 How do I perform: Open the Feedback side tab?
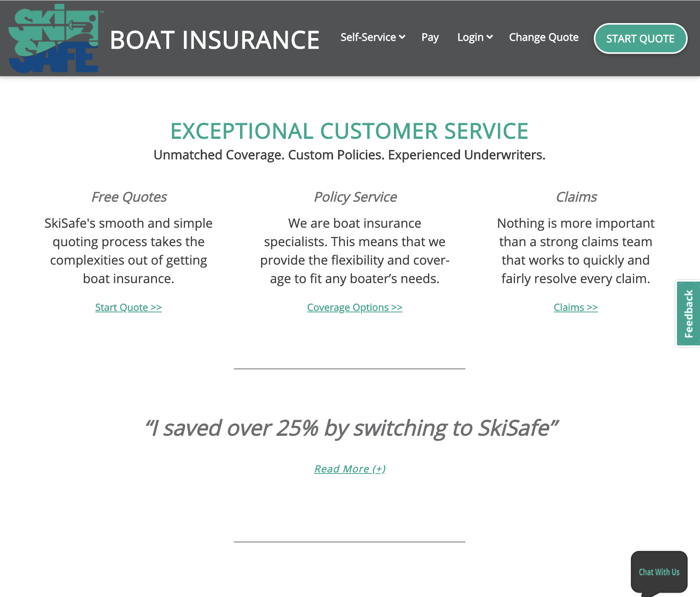[x=688, y=314]
